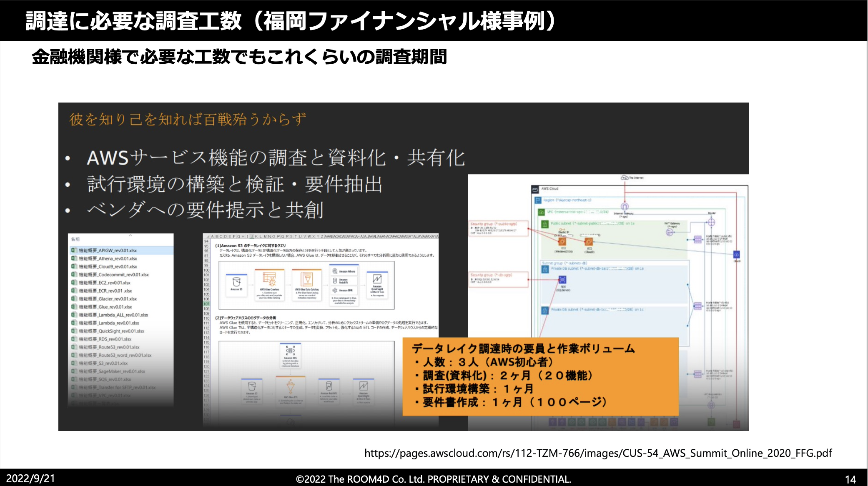Click the AWS Glue Crawlers icon
868x486 pixels.
(x=269, y=279)
